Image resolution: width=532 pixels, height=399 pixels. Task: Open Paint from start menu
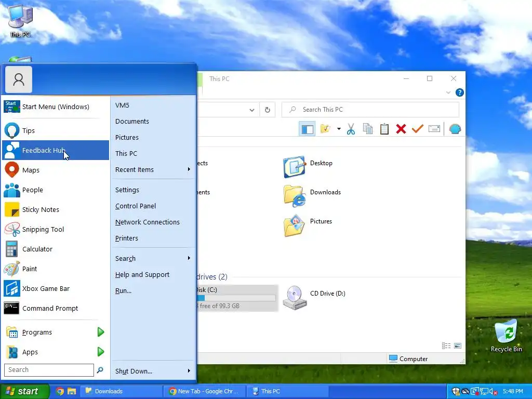click(x=56, y=269)
